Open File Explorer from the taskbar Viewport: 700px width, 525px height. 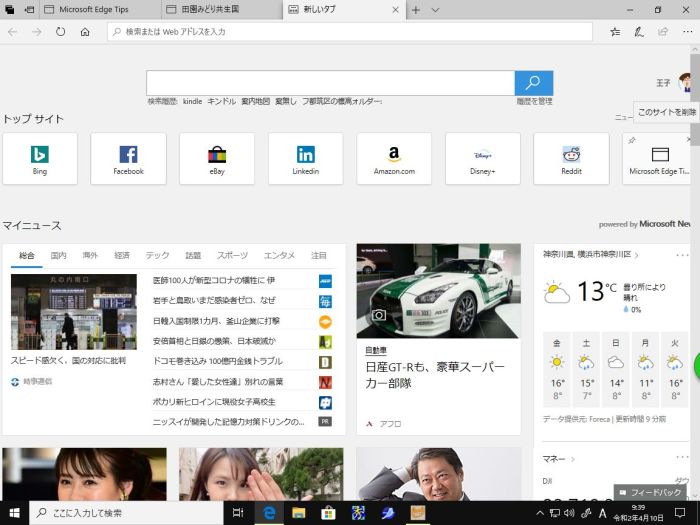pyautogui.click(x=298, y=513)
